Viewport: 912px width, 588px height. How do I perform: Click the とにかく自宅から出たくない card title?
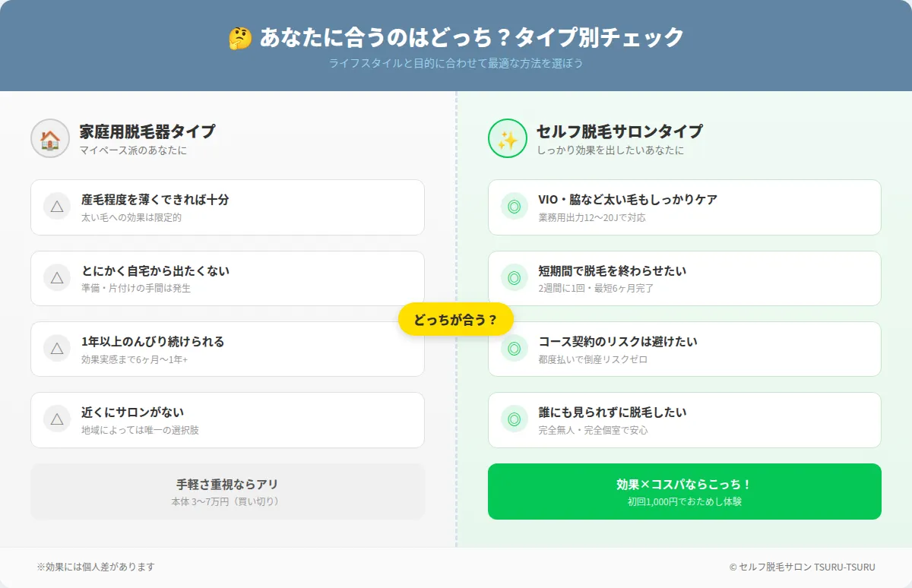coord(155,271)
